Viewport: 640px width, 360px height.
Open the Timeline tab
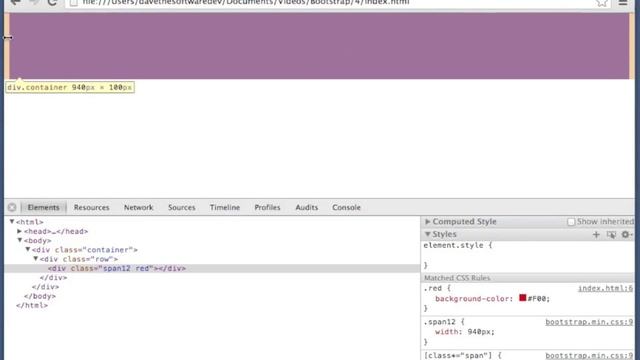(x=225, y=207)
